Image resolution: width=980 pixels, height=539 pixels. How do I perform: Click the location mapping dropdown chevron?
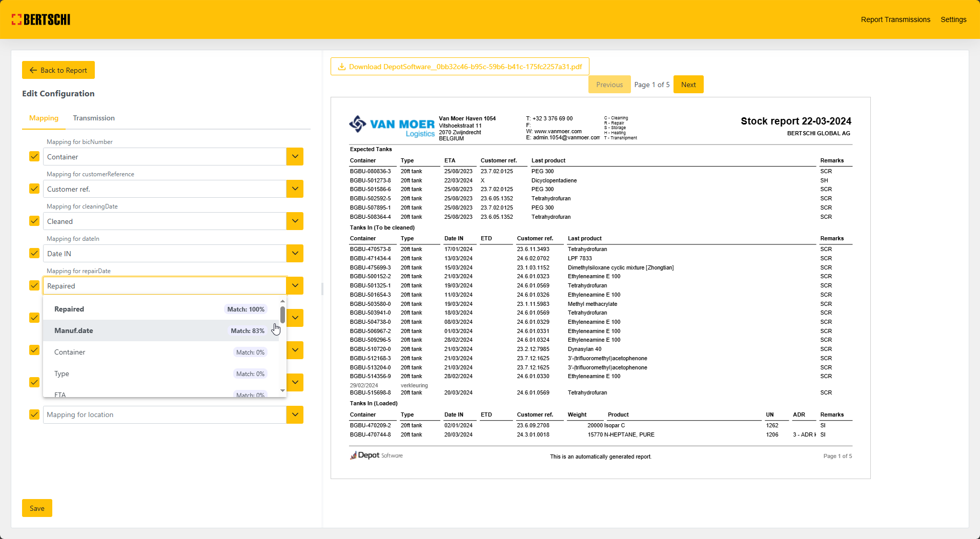click(x=295, y=415)
